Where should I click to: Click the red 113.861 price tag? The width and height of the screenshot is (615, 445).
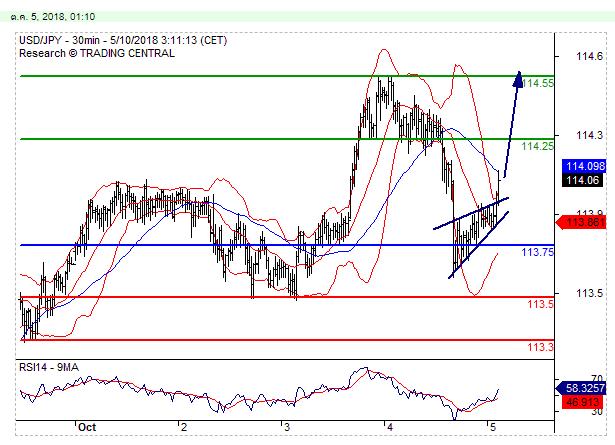click(581, 223)
